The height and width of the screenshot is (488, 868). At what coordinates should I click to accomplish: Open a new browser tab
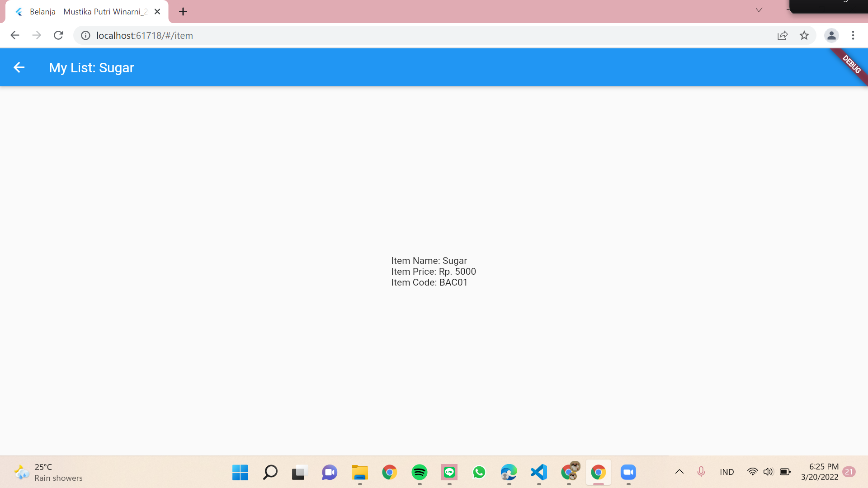click(183, 11)
